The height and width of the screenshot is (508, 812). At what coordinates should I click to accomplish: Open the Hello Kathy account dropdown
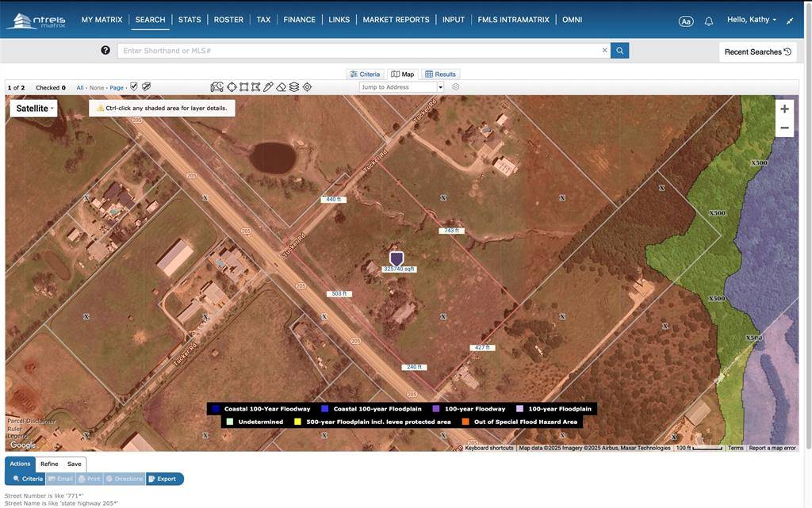752,19
